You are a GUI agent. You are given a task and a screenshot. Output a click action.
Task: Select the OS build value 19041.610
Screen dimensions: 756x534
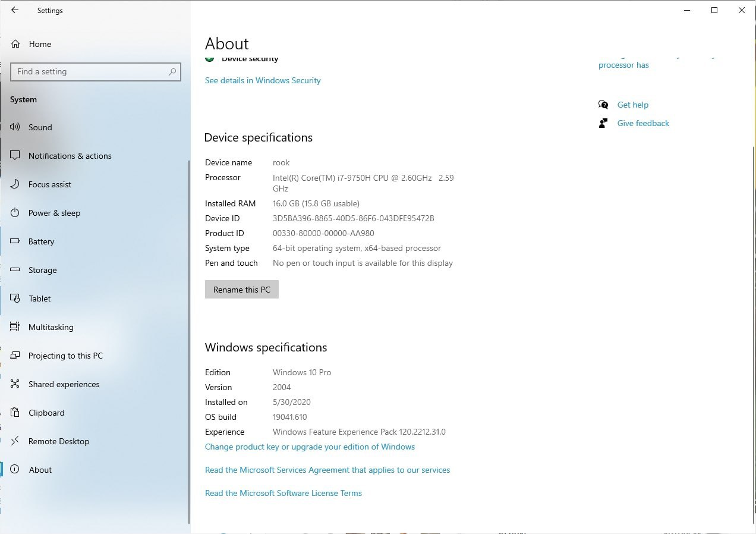pyautogui.click(x=290, y=417)
